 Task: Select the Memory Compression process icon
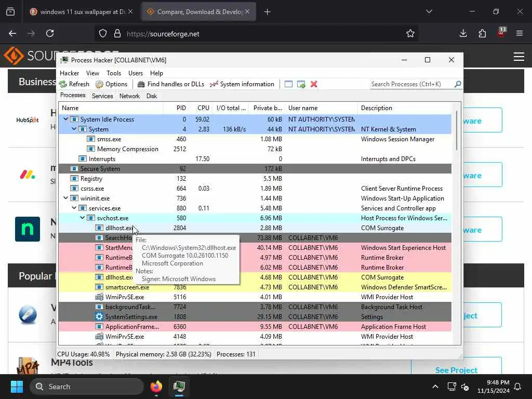[90, 149]
